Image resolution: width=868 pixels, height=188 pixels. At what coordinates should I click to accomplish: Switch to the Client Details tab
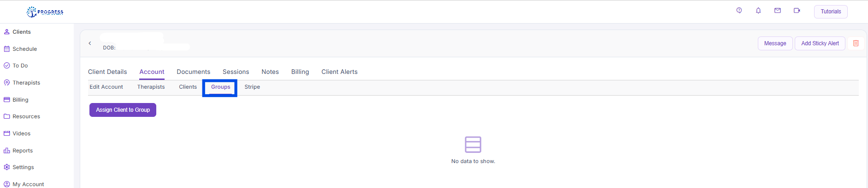107,72
